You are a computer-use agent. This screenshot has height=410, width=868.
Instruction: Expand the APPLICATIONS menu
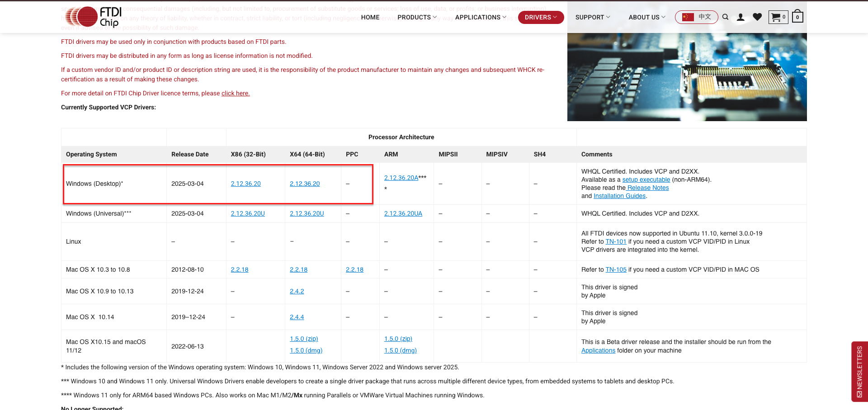pos(481,17)
